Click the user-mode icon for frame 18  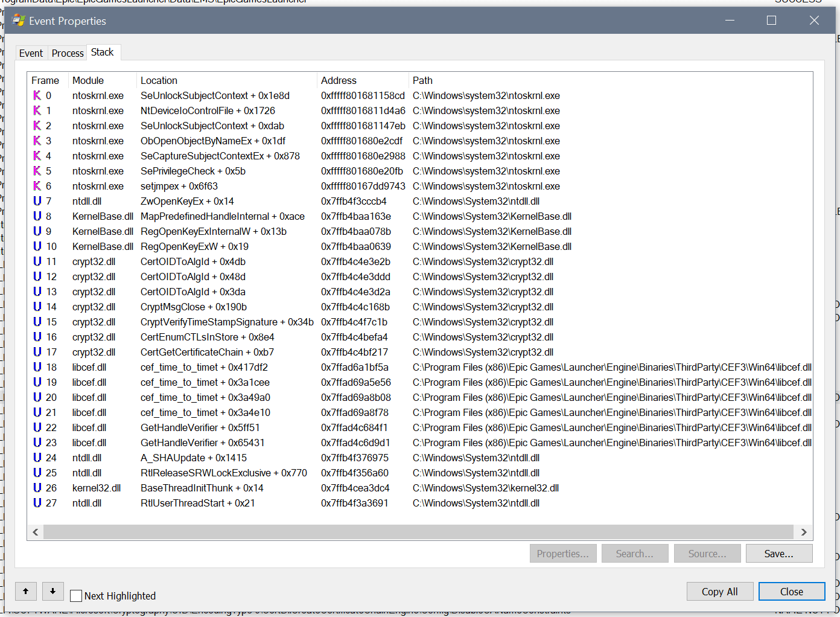click(x=37, y=367)
